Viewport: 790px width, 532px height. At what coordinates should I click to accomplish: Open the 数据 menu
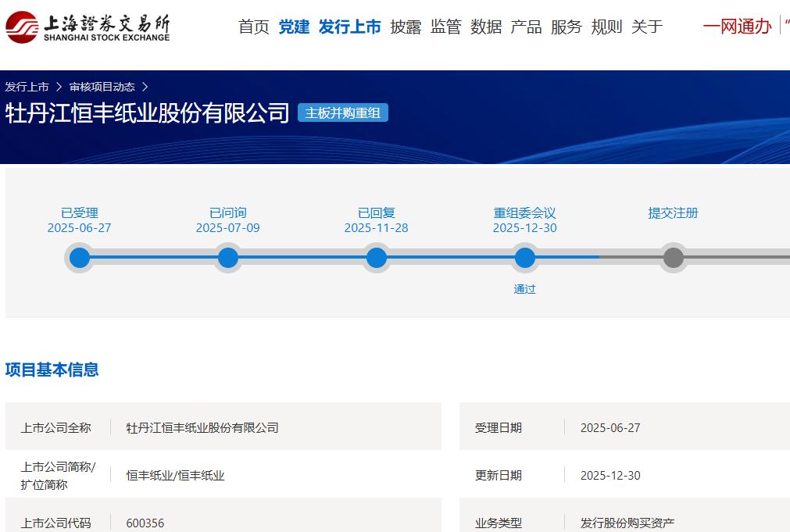(486, 27)
